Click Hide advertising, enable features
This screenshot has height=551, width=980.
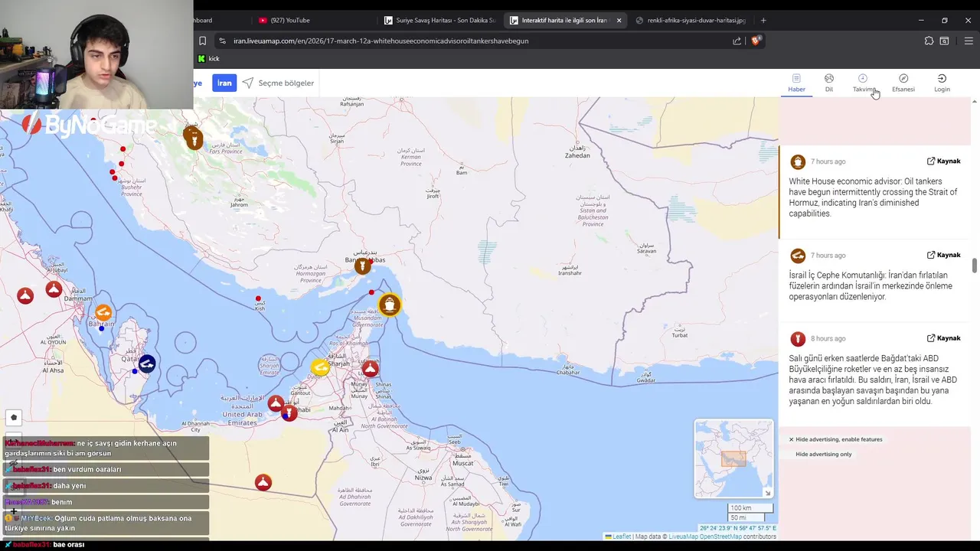tap(836, 439)
